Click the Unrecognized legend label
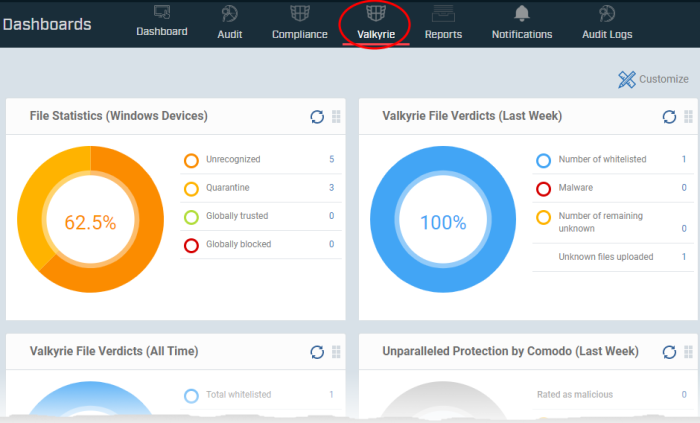The height and width of the screenshot is (423, 700). click(233, 159)
